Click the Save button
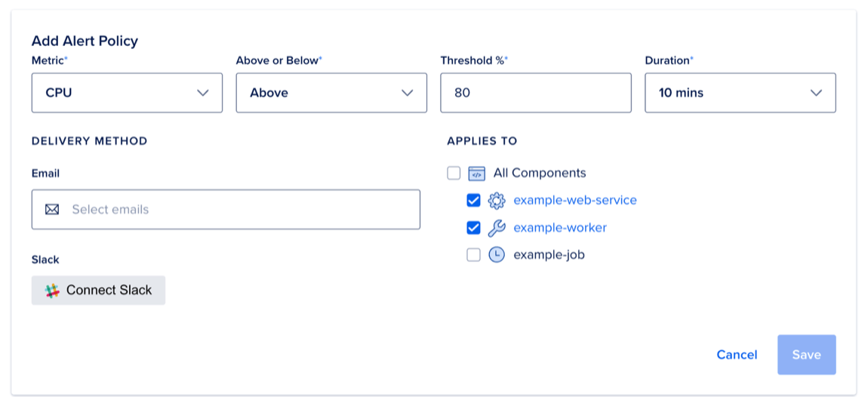The image size is (868, 397). pos(806,355)
